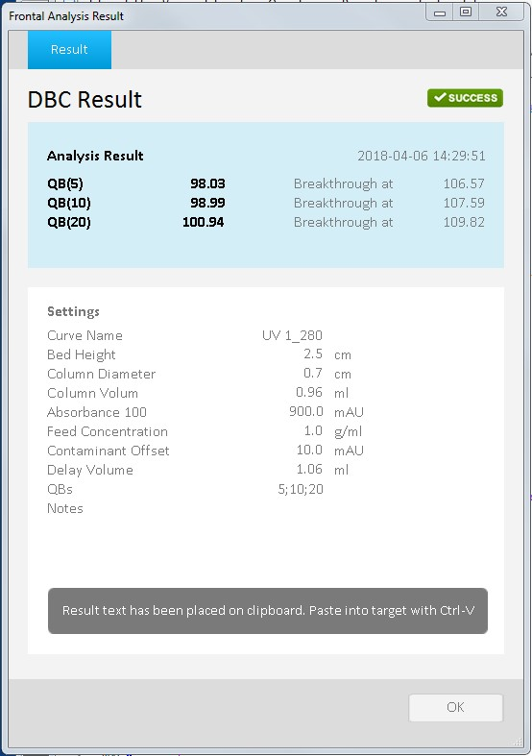
Task: Click the Bed Height value 2.5
Action: [x=313, y=354]
